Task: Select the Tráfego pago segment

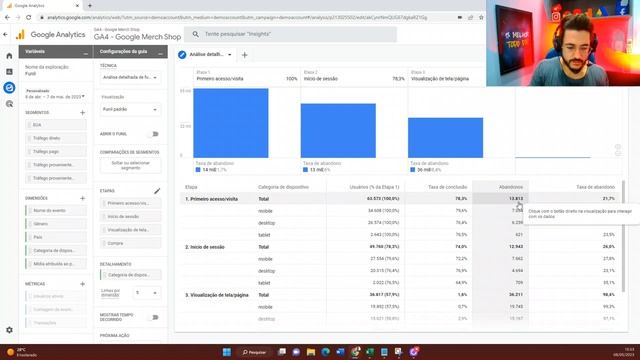Action: coord(56,151)
